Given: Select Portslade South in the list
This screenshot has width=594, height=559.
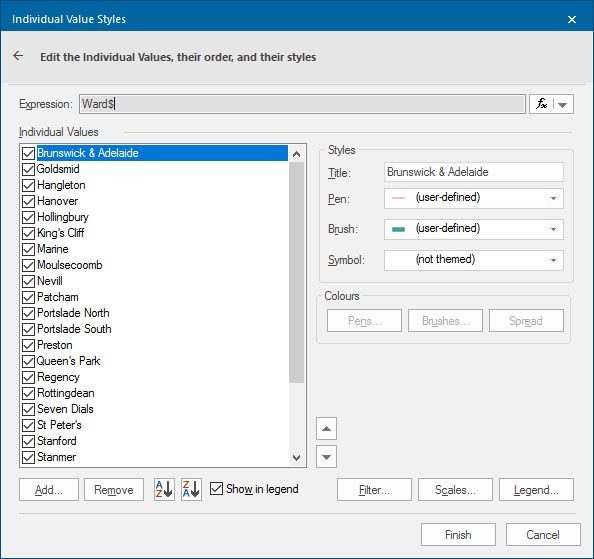Looking at the screenshot, I should 74,329.
